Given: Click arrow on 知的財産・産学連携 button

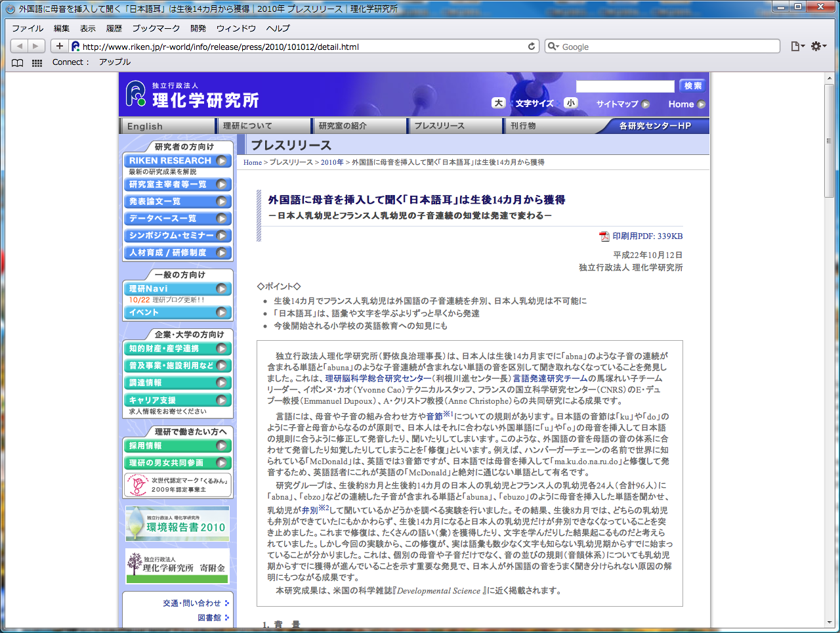Looking at the screenshot, I should coord(222,349).
